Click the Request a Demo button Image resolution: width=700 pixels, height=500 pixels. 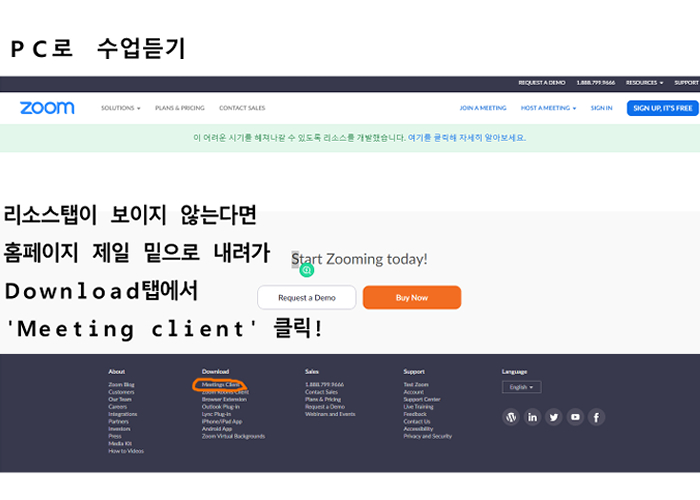pos(307,297)
